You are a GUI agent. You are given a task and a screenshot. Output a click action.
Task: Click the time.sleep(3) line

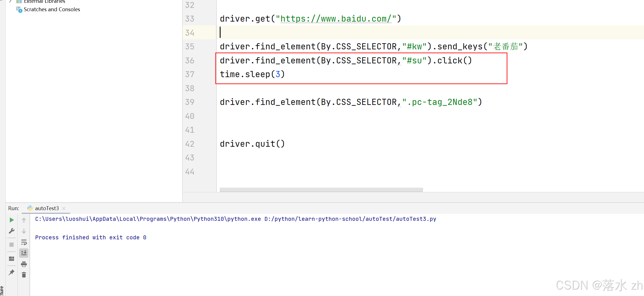pos(252,74)
